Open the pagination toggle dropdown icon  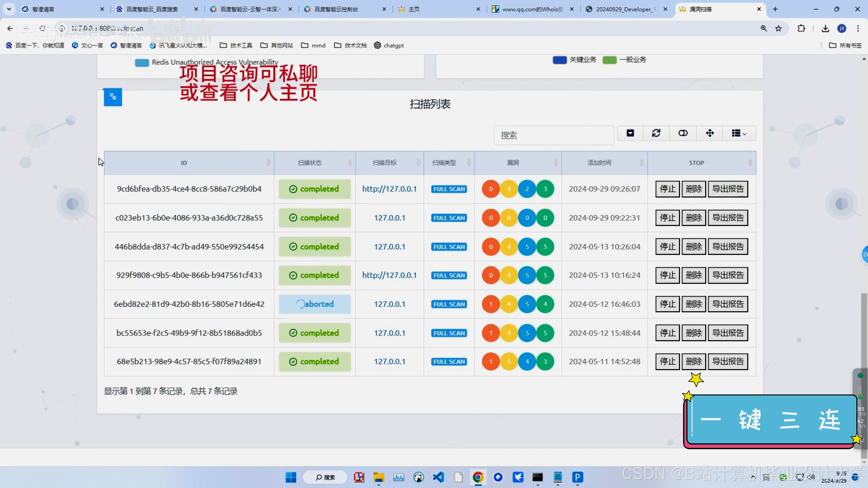[630, 133]
